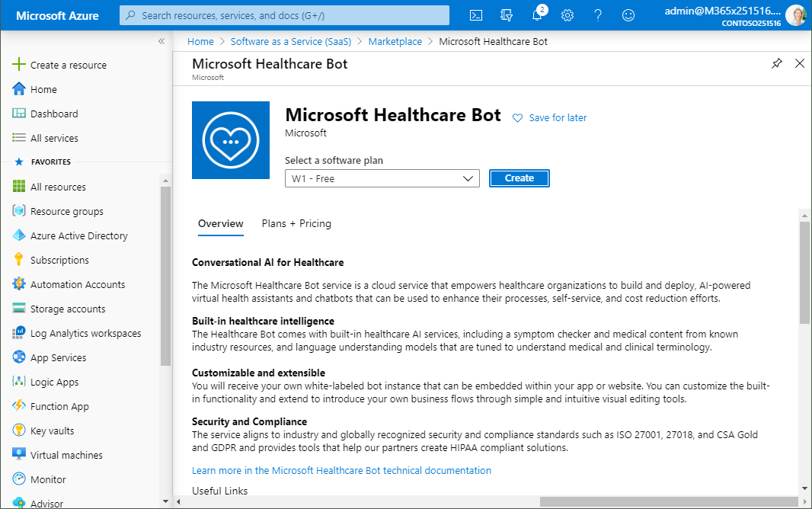Click the Key vaults icon
This screenshot has height=509, width=812.
coord(18,430)
